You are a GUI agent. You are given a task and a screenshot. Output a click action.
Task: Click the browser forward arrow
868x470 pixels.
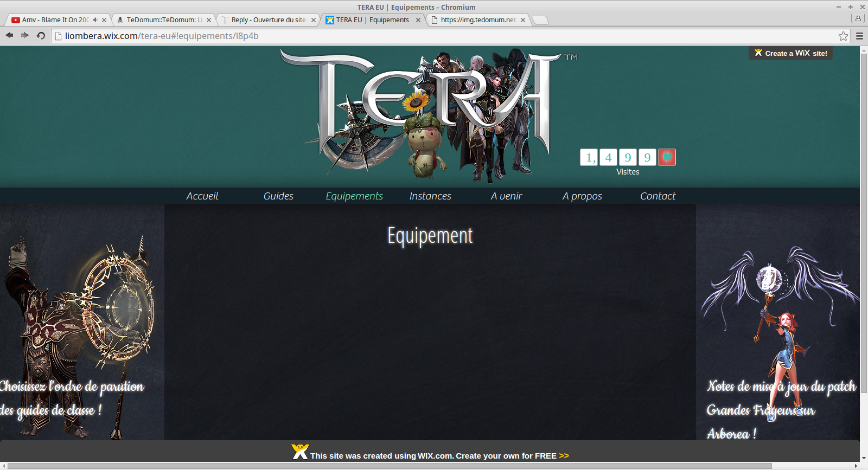[24, 35]
